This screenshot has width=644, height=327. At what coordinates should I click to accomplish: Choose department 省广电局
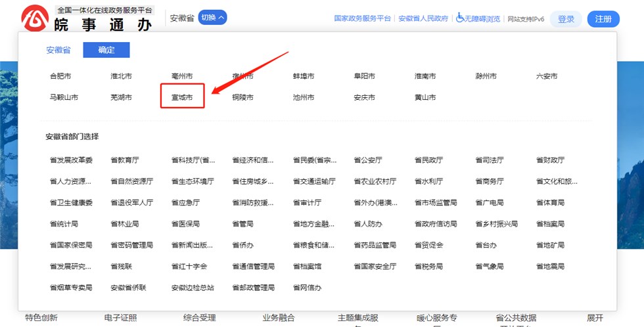tap(490, 203)
